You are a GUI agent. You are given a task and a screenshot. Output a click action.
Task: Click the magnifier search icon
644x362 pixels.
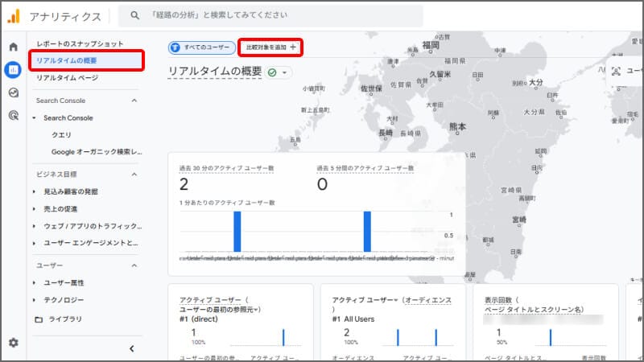pyautogui.click(x=134, y=16)
